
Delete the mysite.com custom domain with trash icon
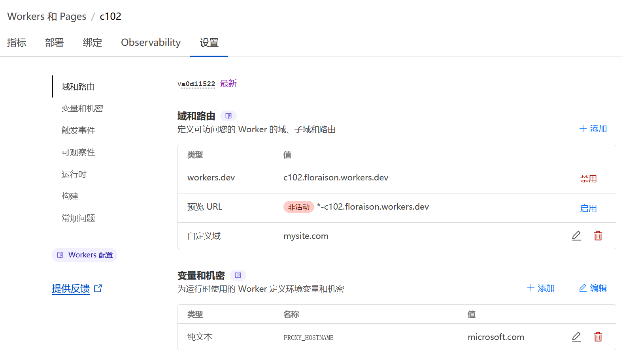598,236
